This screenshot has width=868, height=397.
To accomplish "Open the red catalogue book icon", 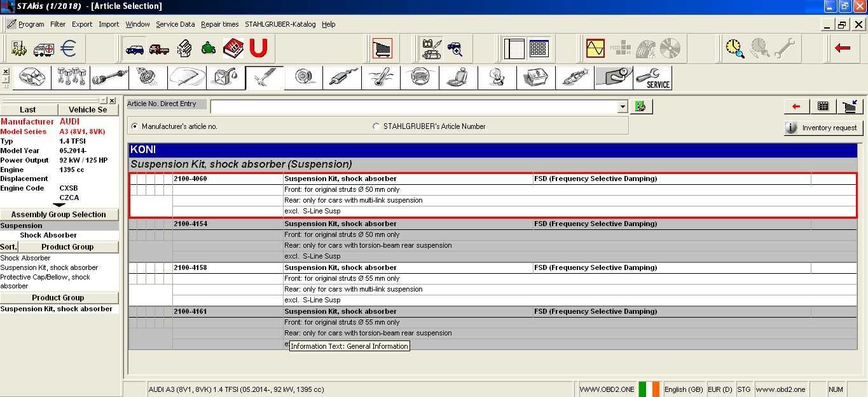I will click(233, 48).
